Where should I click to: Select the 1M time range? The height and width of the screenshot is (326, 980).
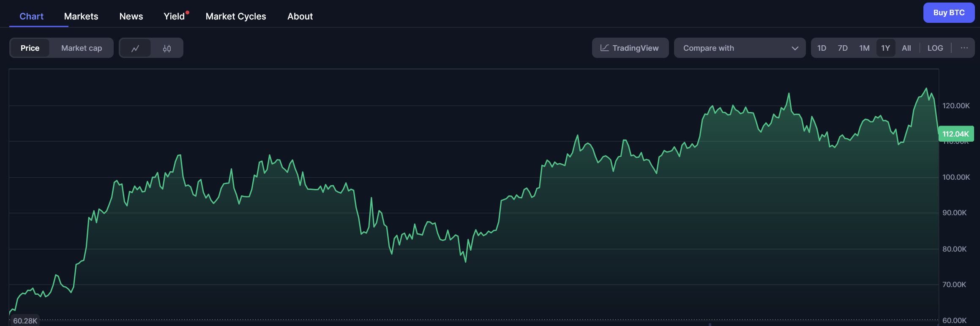[864, 48]
